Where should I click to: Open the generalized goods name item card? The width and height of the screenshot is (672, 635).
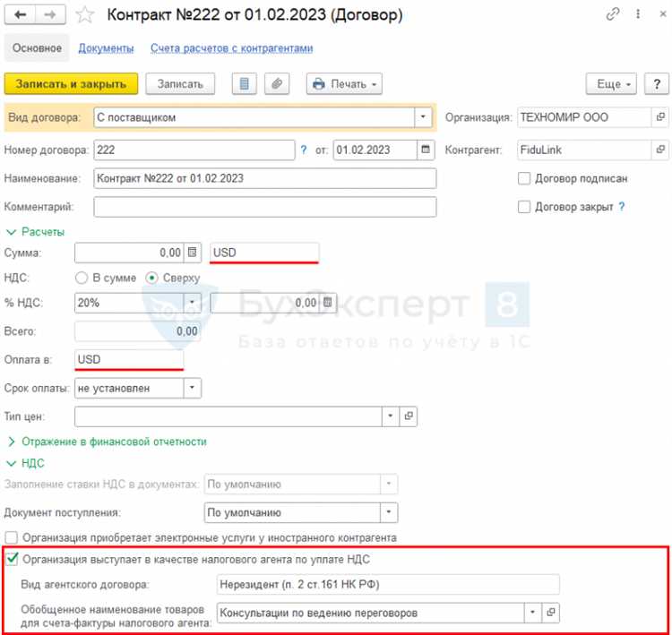551,613
